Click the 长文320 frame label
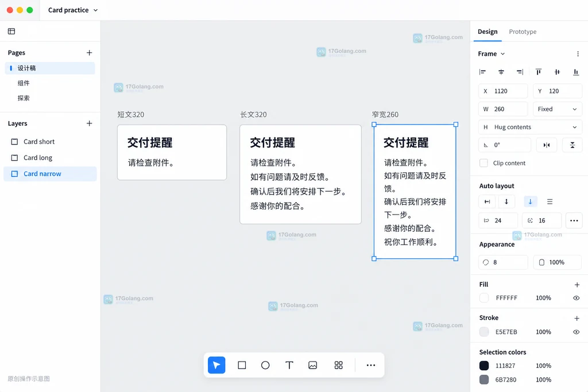Image resolution: width=588 pixels, height=392 pixels. pos(253,115)
